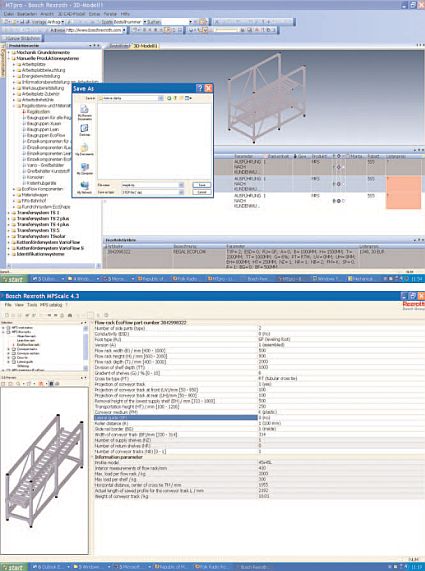The width and height of the screenshot is (425, 571).
Task: Select Identifikationssysteme tree item
Action: pyautogui.click(x=40, y=254)
